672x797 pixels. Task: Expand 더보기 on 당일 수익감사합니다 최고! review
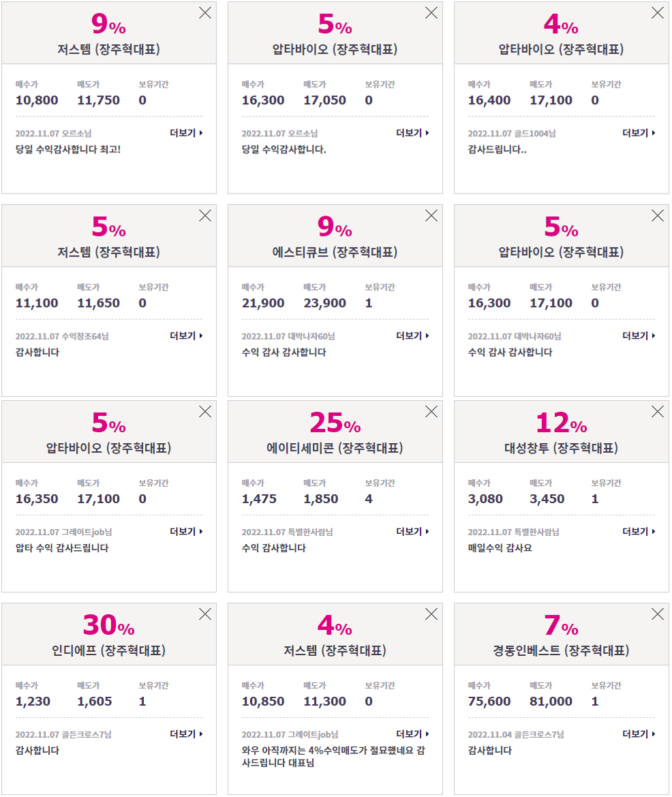pos(187,133)
